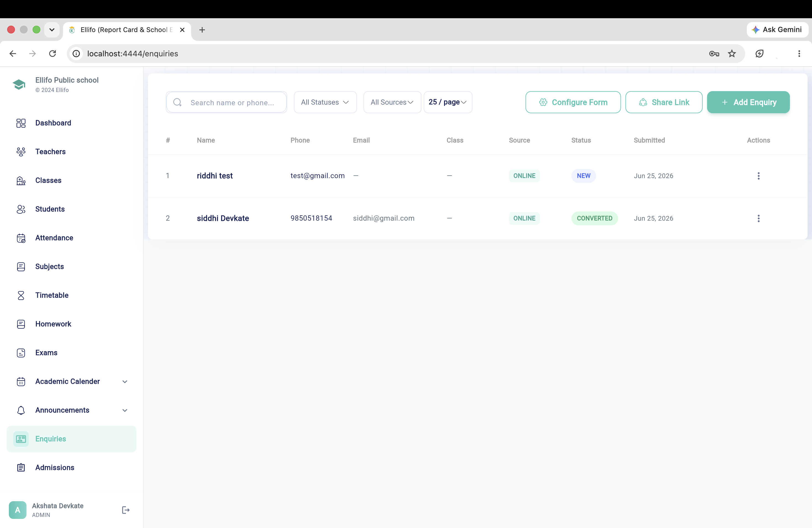Viewport: 812px width, 528px height.
Task: Open Students page from sidebar
Action: (x=71, y=209)
